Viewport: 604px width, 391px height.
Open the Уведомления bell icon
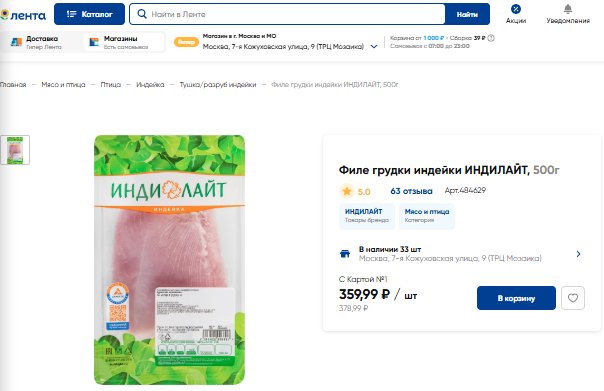point(568,9)
